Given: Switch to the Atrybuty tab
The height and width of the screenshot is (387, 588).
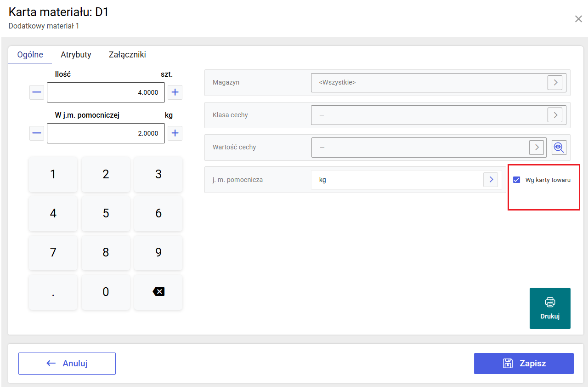Looking at the screenshot, I should [x=76, y=55].
